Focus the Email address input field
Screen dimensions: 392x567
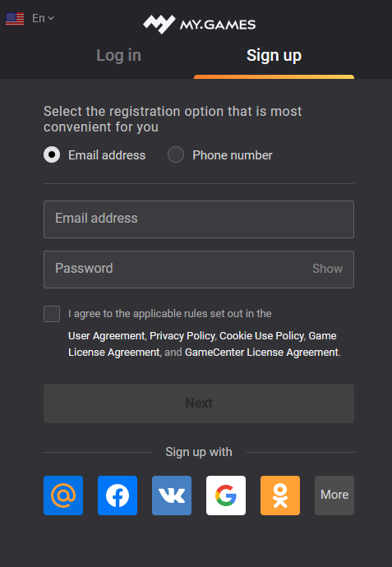coord(199,219)
